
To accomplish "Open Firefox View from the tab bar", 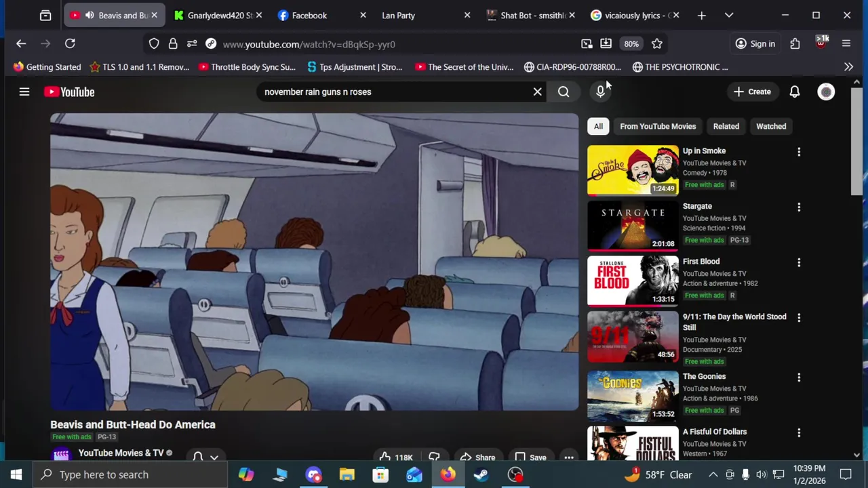I will point(45,15).
